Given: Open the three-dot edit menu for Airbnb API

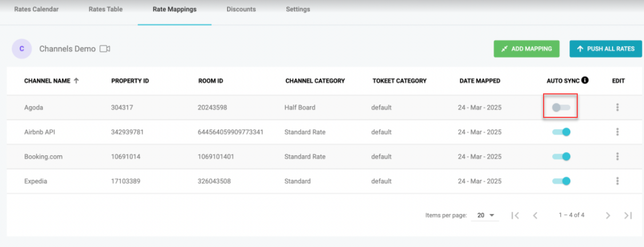Looking at the screenshot, I should tap(617, 132).
